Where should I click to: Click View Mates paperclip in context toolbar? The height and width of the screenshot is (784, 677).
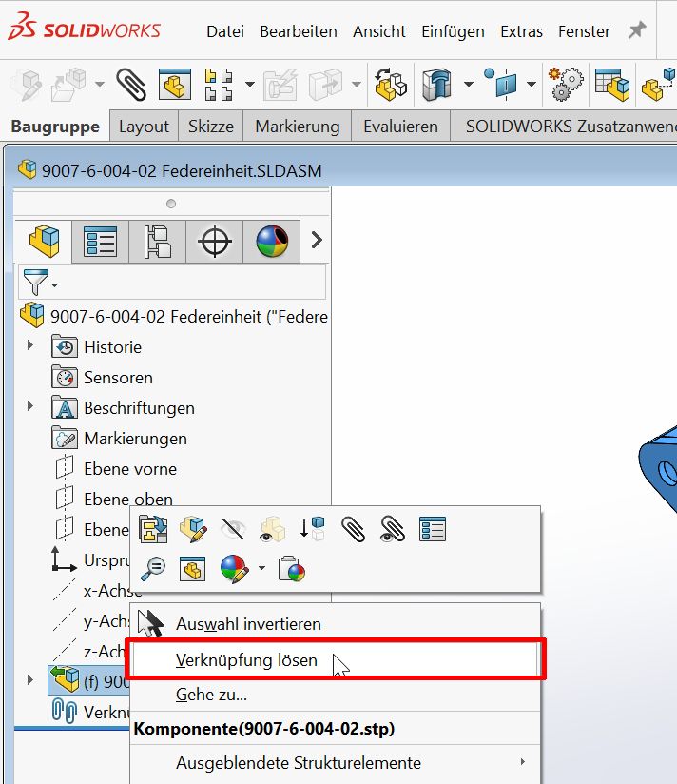click(353, 530)
